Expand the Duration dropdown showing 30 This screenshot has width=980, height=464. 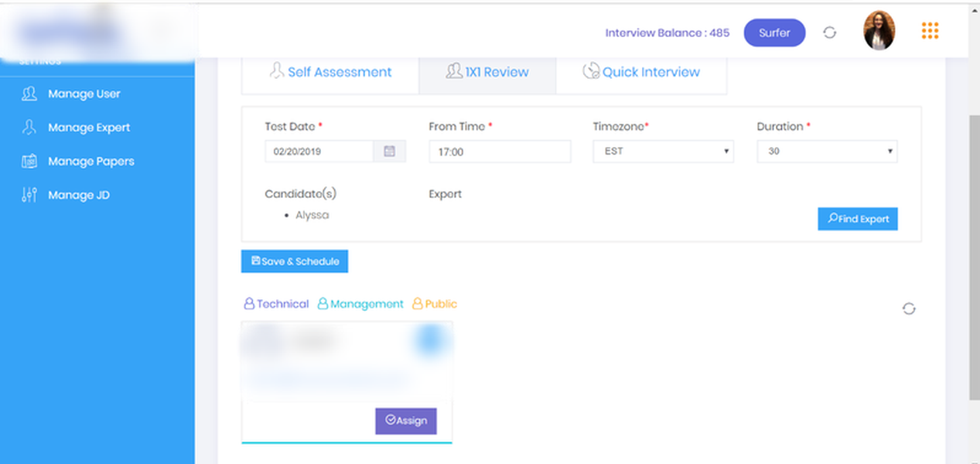827,152
